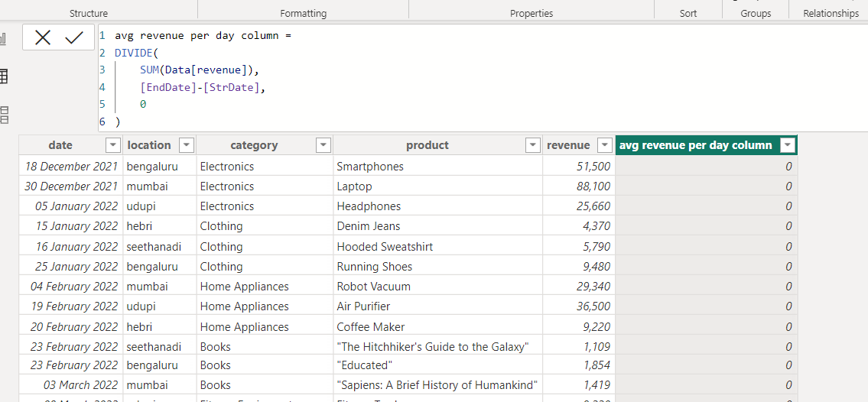The width and height of the screenshot is (868, 402).
Task: Click the revenue value 51,500
Action: tap(593, 167)
